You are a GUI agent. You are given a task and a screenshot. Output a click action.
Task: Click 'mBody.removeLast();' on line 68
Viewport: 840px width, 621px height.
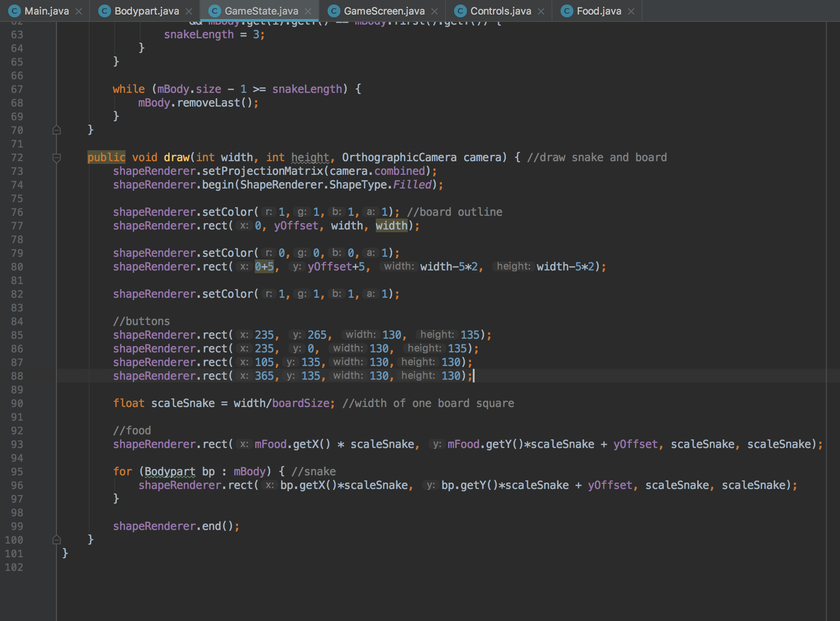(198, 103)
